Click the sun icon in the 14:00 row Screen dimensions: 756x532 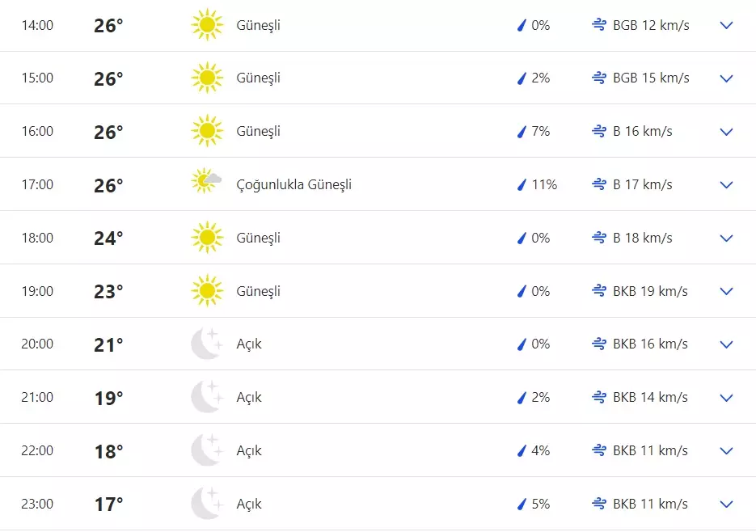pyautogui.click(x=207, y=25)
